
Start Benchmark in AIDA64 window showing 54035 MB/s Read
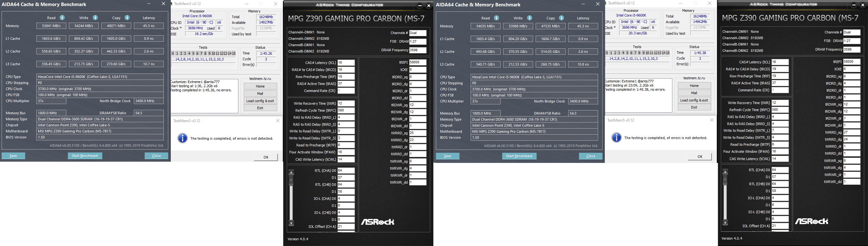pos(519,156)
